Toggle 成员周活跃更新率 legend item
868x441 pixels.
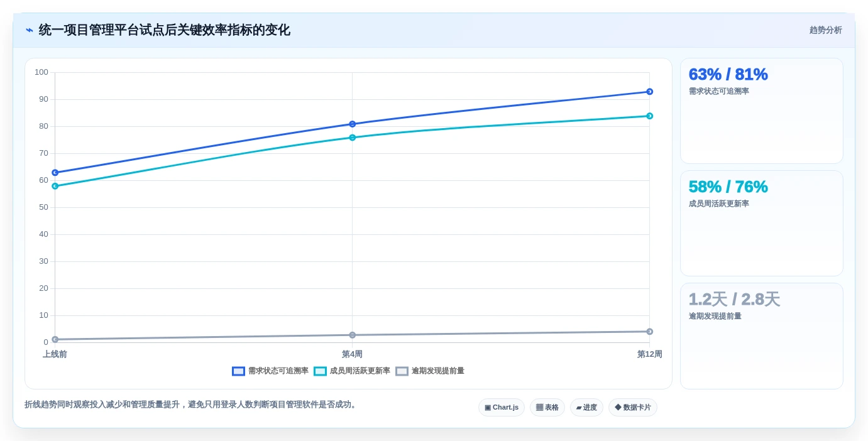point(352,371)
